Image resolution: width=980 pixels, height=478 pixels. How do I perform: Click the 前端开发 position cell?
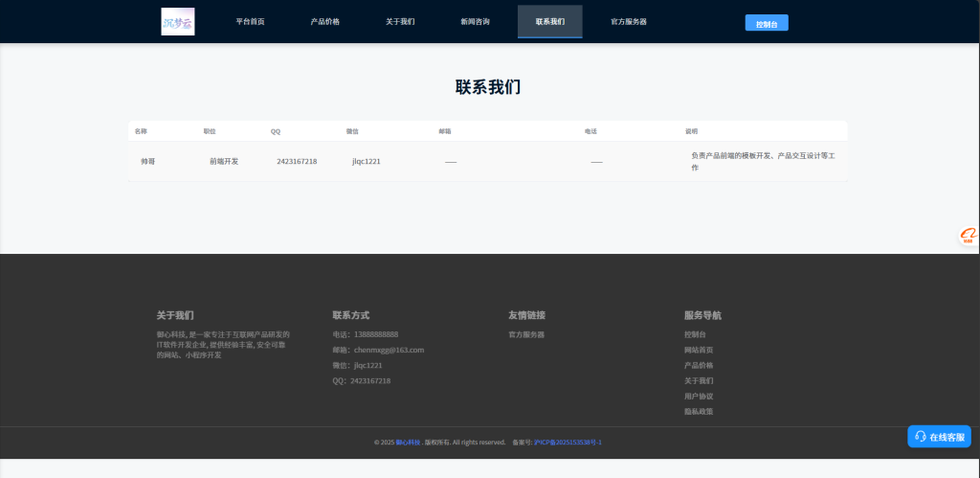pos(224,162)
